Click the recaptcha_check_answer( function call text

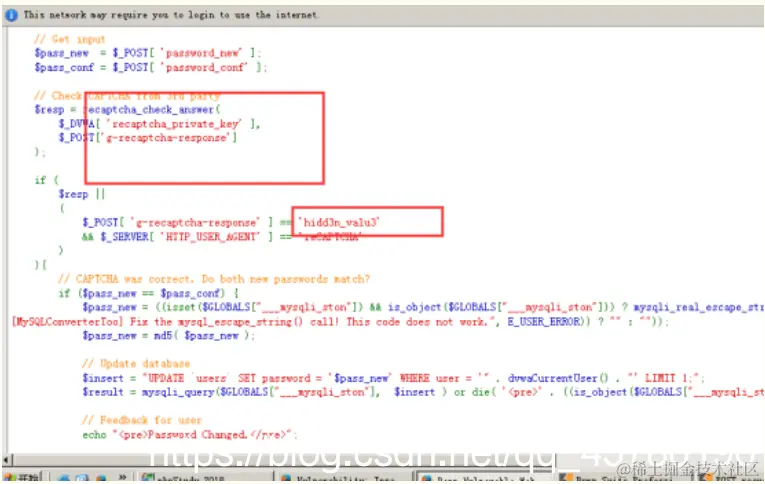(152, 109)
